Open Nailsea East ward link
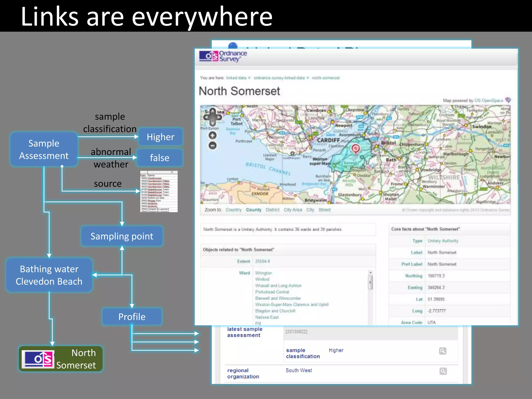This screenshot has width=532, height=399. (x=267, y=317)
